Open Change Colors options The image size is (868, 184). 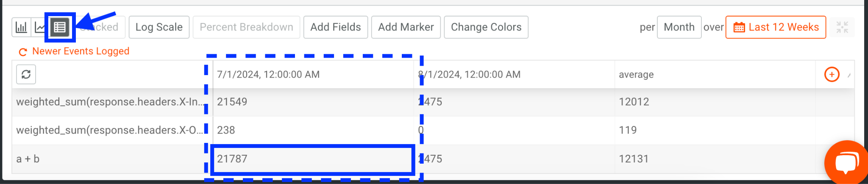coord(486,27)
